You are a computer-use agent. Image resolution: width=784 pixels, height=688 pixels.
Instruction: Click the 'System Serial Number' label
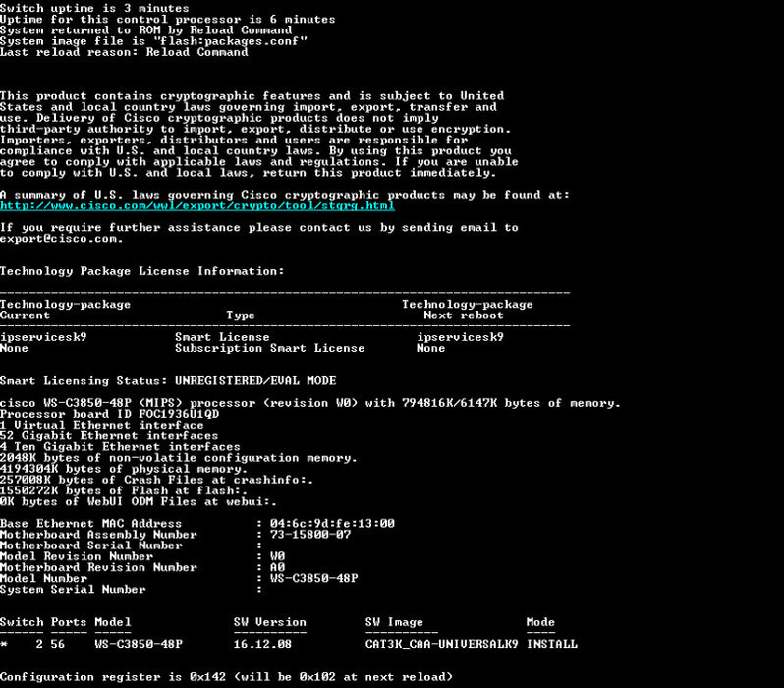point(73,590)
